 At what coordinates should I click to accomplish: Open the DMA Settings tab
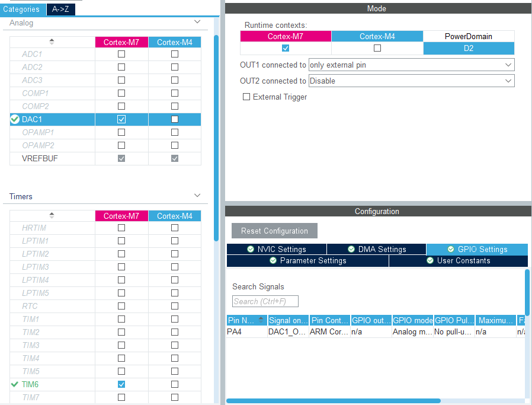pyautogui.click(x=376, y=249)
